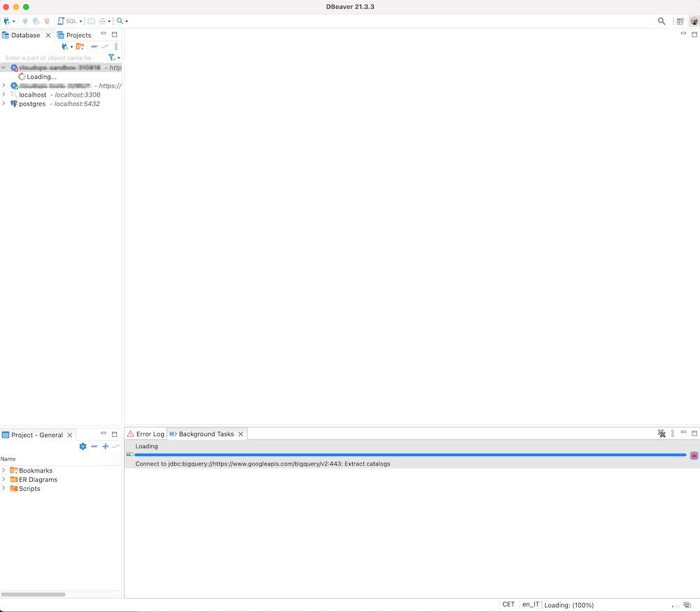700x612 pixels.
Task: Stop the loading background task (red square)
Action: coord(694,455)
